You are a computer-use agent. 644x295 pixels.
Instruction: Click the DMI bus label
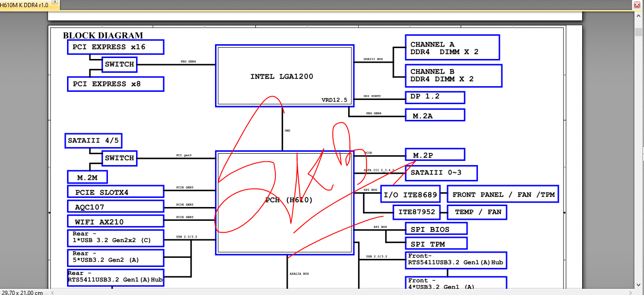click(x=288, y=130)
